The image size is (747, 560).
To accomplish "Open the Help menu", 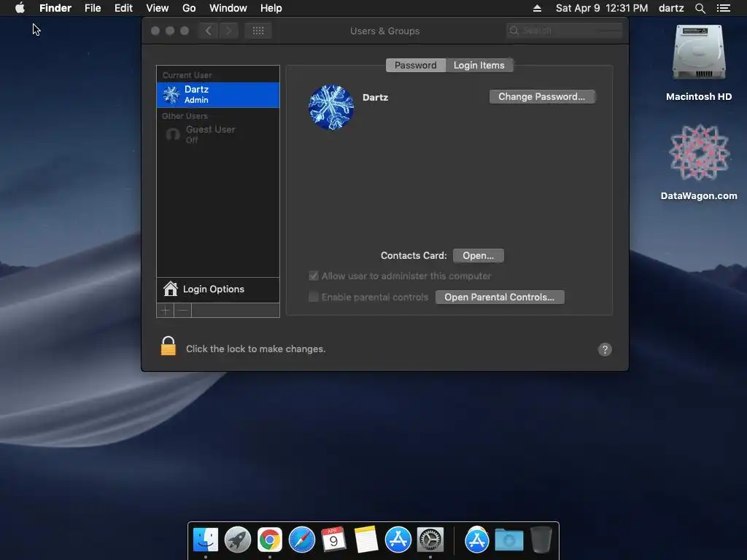I will pyautogui.click(x=271, y=8).
